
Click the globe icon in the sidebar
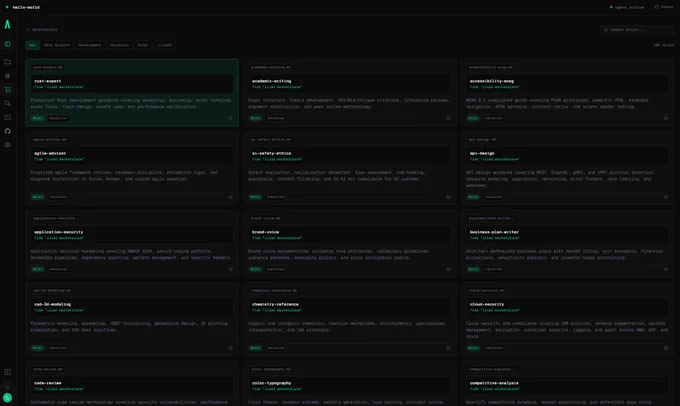coord(7,76)
